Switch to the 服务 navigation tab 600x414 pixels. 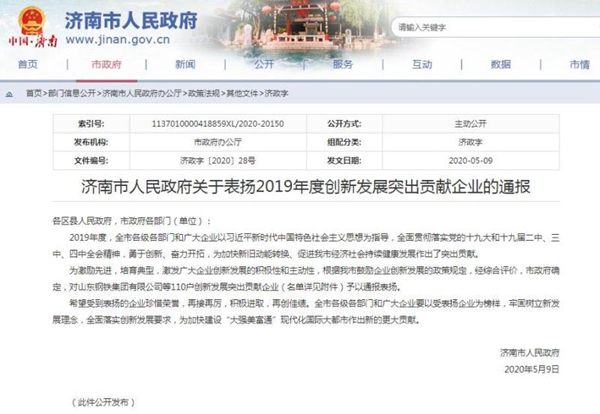343,63
